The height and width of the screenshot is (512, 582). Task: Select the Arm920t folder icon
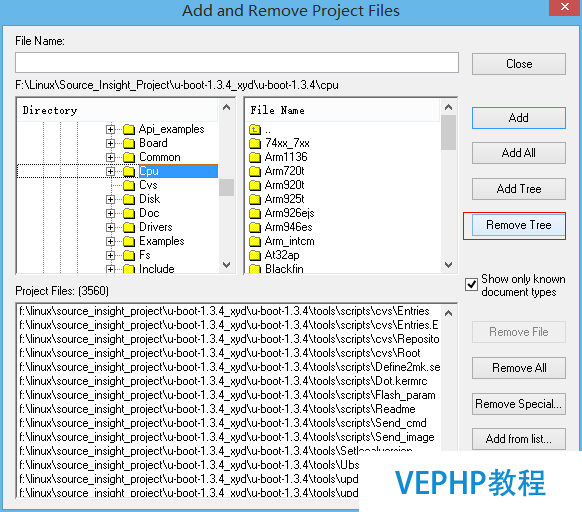(x=255, y=185)
